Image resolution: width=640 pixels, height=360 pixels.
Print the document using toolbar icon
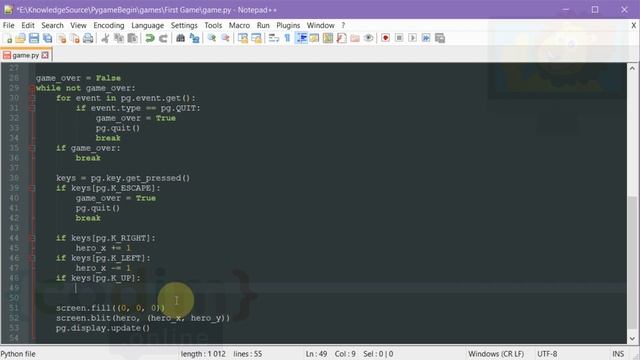click(88, 38)
